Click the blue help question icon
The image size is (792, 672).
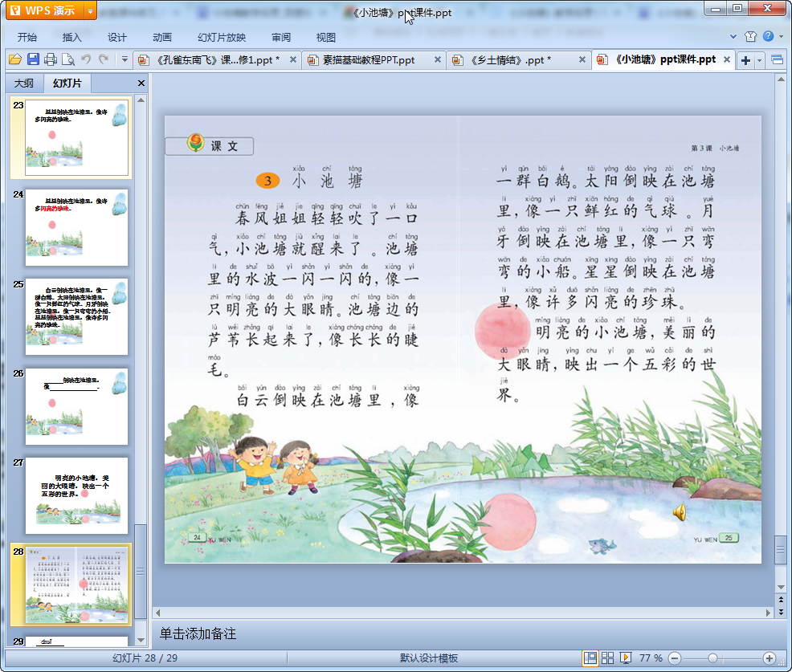click(768, 36)
